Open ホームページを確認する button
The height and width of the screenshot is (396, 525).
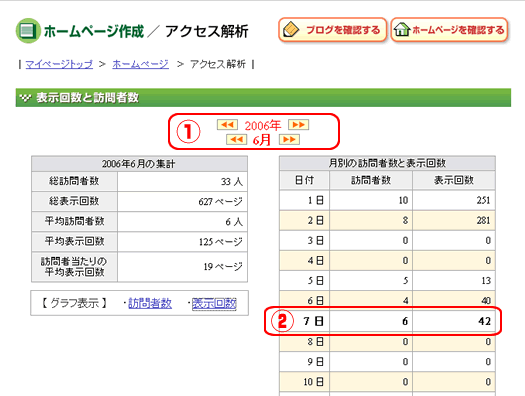pos(450,30)
